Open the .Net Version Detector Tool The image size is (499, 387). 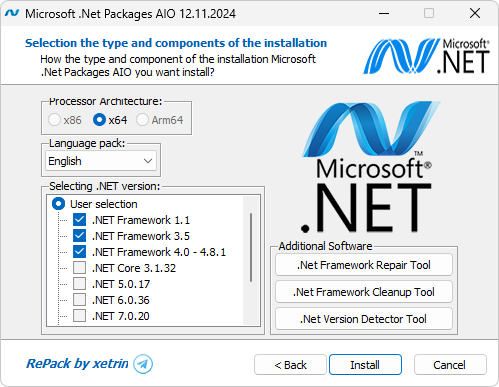364,319
